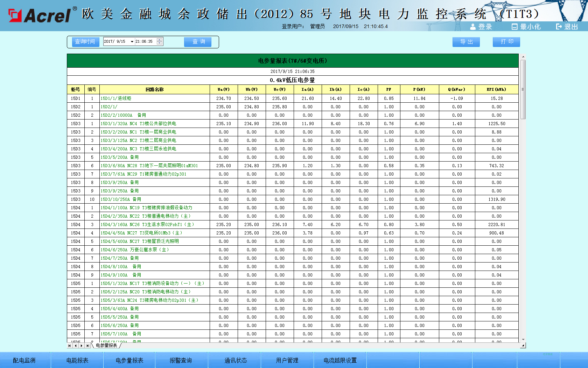Screen dimensions: 588x368
Task: Click the 查询 query button
Action: (197, 42)
